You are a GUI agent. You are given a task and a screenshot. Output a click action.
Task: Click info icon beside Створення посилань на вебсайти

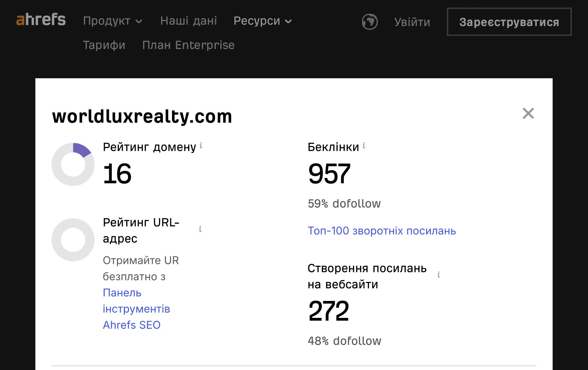pos(439,275)
